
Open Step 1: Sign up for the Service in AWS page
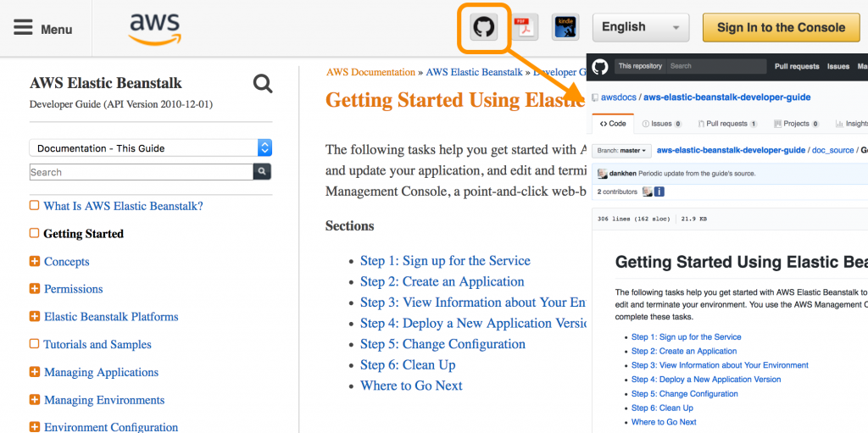click(x=445, y=261)
